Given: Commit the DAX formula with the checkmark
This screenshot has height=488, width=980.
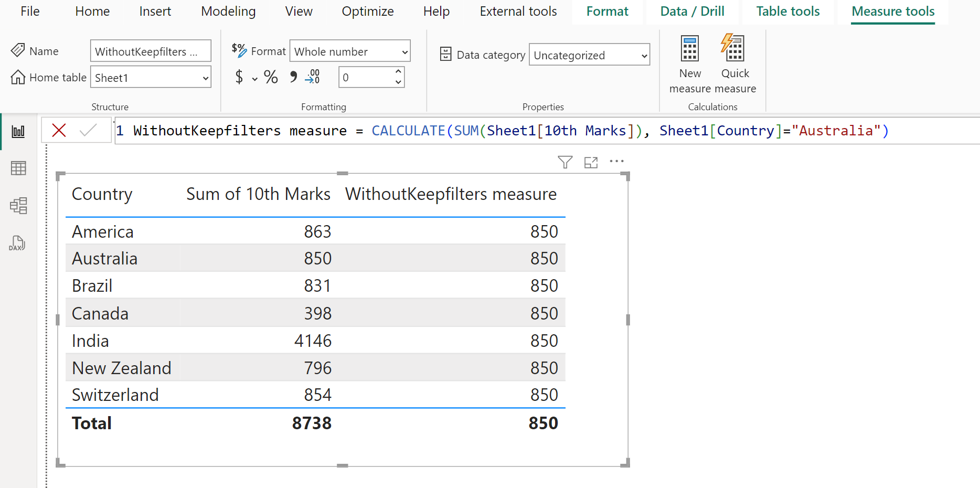Looking at the screenshot, I should click(x=89, y=130).
